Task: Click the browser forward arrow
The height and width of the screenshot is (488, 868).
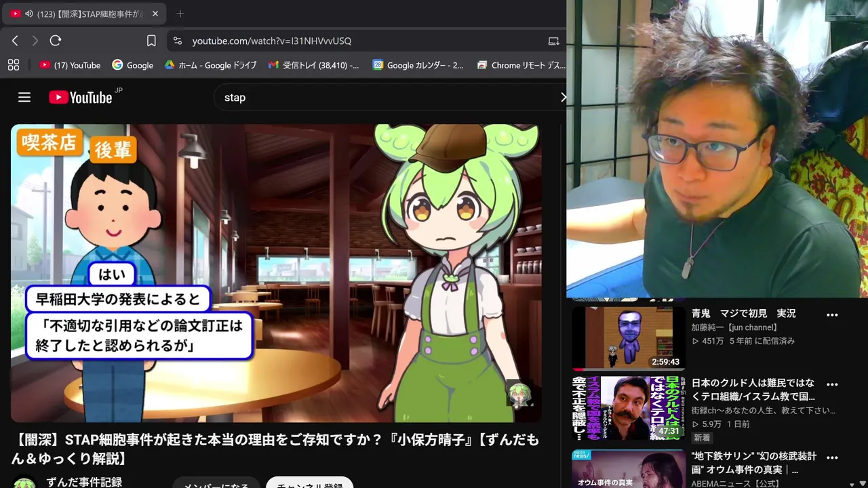Action: tap(35, 41)
